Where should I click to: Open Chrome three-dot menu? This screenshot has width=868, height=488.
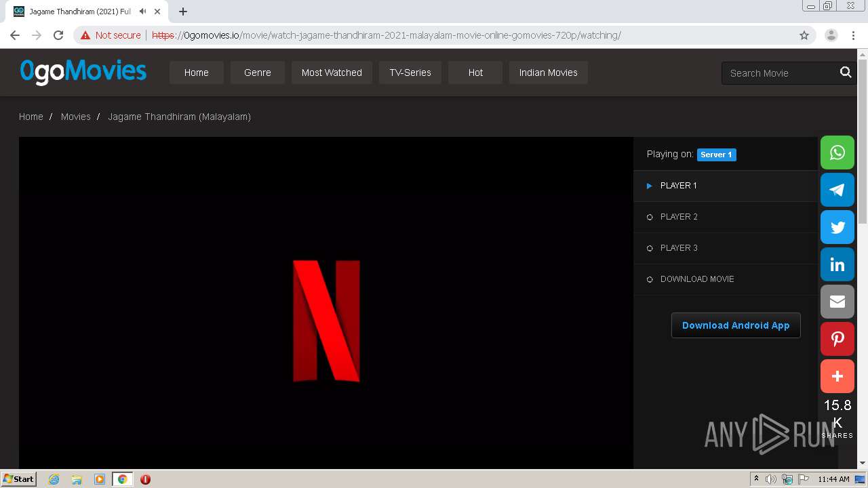coord(853,35)
